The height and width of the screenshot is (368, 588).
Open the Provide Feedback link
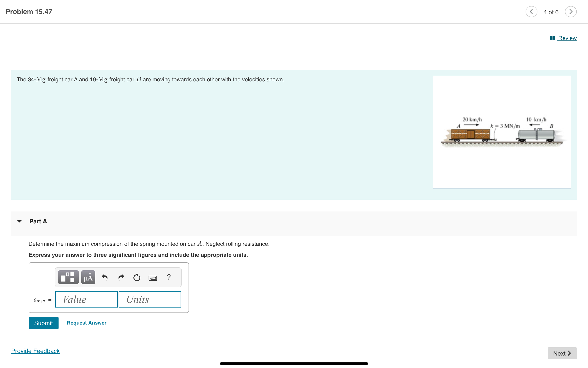coord(36,351)
